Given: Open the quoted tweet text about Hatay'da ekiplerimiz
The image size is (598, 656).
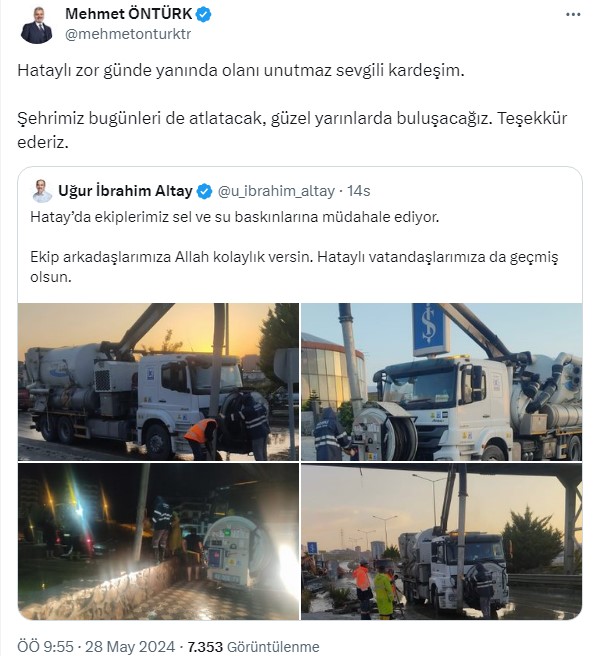Looking at the screenshot, I should [234, 217].
